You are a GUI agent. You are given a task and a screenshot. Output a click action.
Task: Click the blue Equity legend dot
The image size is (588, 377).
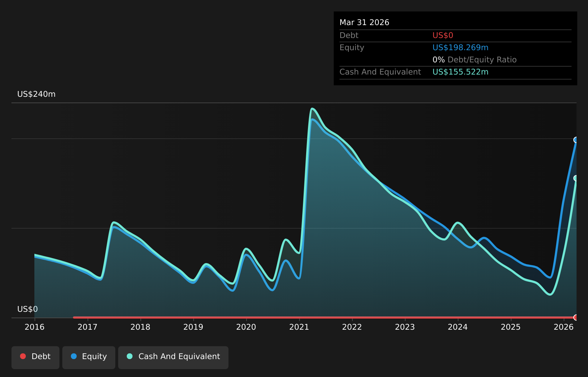tap(74, 356)
